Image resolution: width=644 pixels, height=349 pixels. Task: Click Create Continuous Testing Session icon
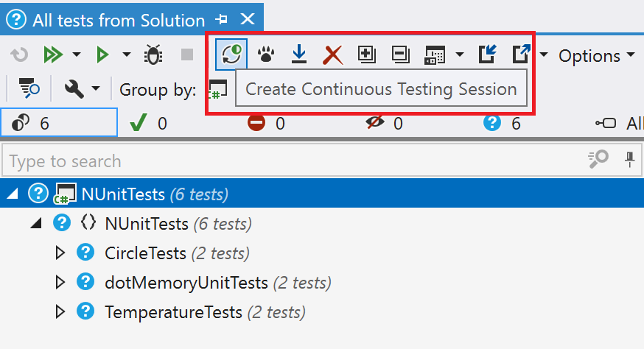click(x=231, y=54)
